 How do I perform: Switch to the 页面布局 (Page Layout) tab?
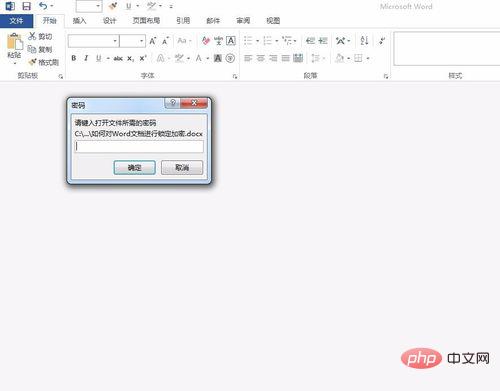pyautogui.click(x=146, y=21)
